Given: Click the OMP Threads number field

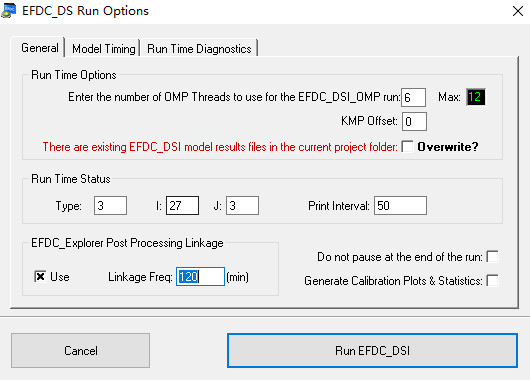Looking at the screenshot, I should (x=413, y=97).
